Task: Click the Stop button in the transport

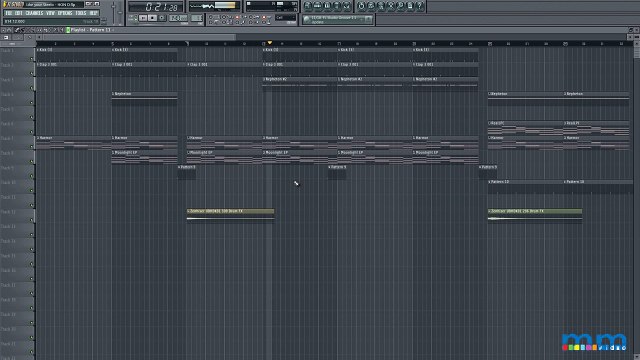Action: 152,18
